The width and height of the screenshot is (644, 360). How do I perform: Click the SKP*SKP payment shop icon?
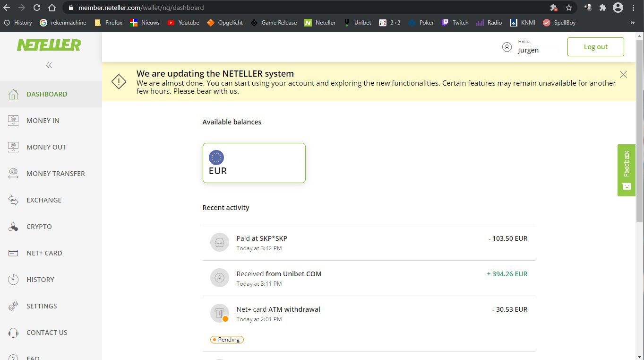coord(220,243)
